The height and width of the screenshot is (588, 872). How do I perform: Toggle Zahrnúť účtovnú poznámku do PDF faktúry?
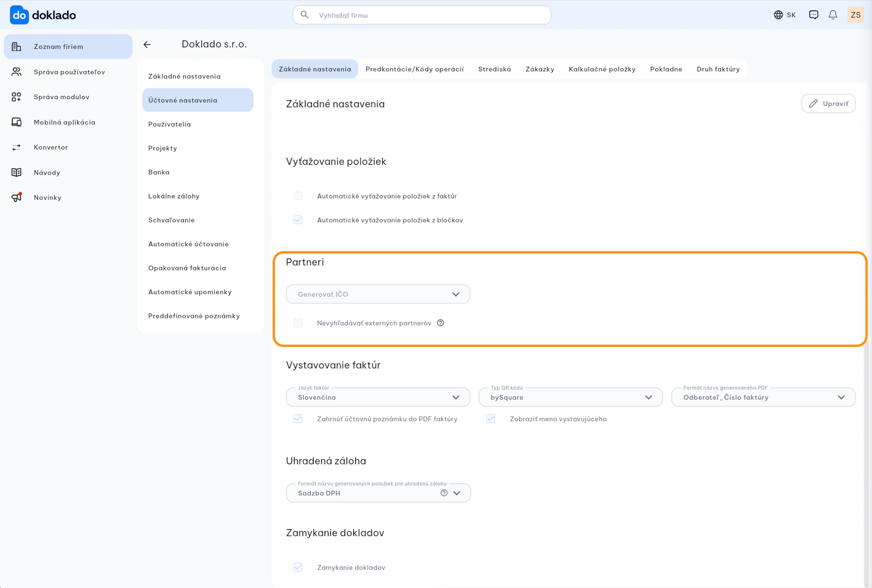[x=298, y=419]
